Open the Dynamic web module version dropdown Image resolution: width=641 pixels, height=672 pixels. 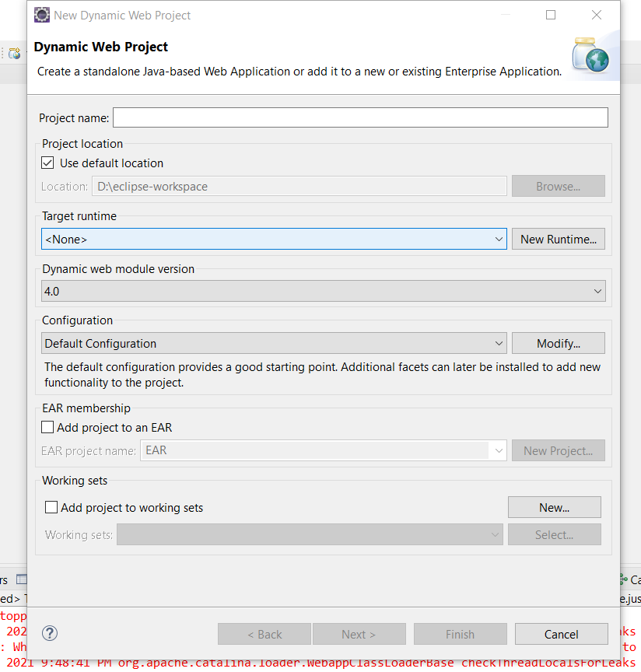(x=597, y=291)
